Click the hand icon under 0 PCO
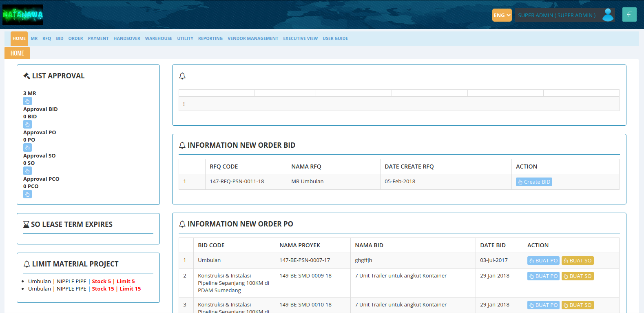644x313 pixels. pos(27,194)
